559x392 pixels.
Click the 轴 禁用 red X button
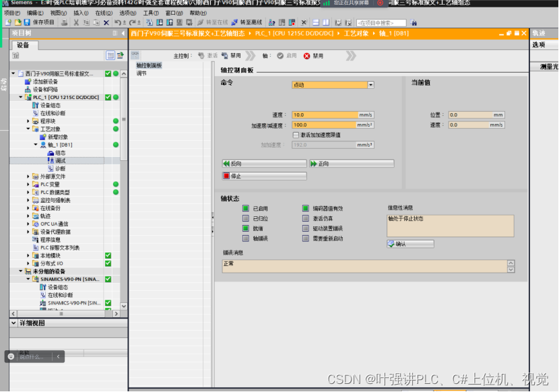pos(313,56)
